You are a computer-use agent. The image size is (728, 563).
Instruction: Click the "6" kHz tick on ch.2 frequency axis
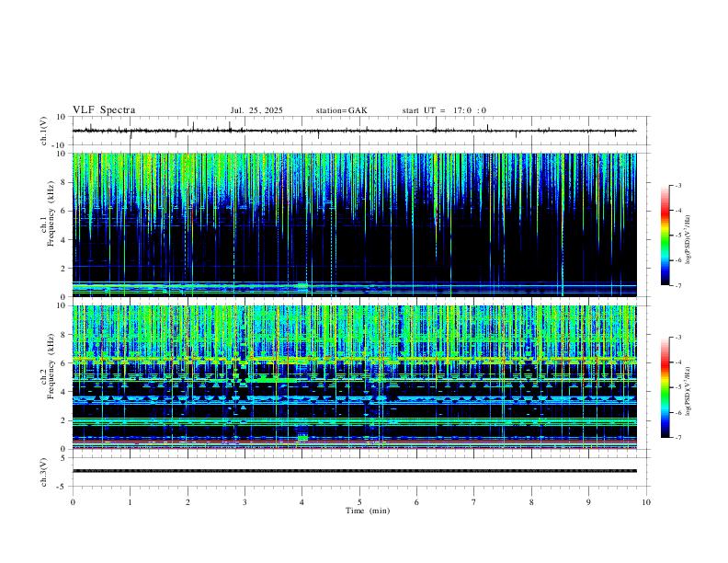tap(65, 363)
